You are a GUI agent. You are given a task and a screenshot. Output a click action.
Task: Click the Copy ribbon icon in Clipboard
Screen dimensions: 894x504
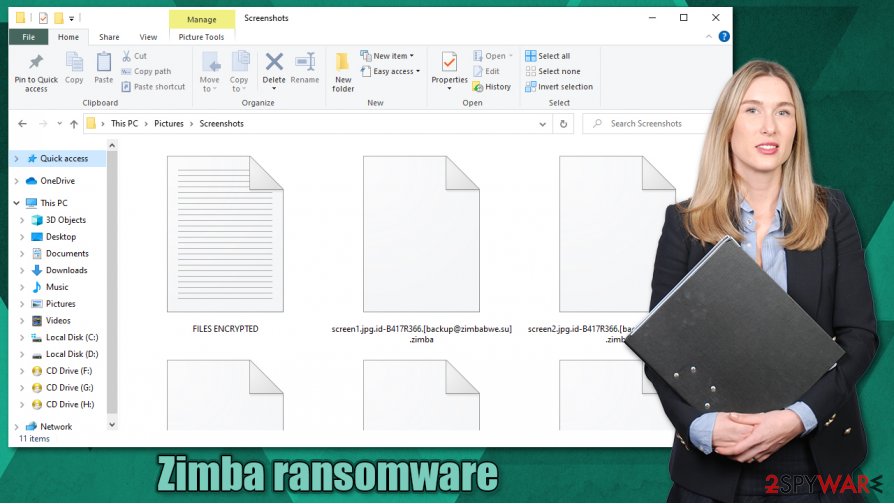74,68
